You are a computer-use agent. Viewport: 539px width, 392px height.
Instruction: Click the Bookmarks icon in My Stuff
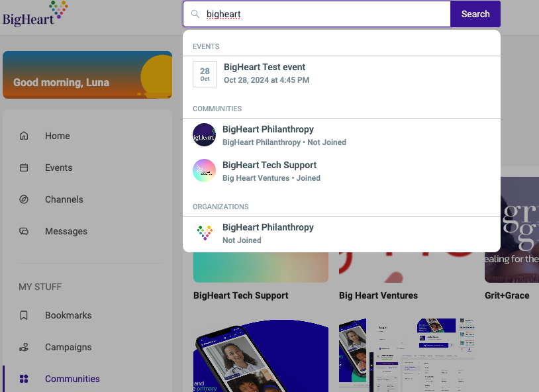point(24,315)
